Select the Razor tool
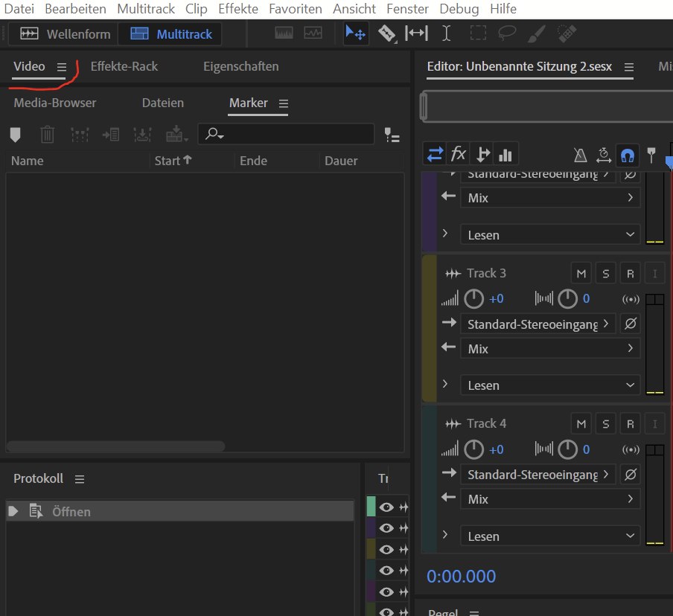The width and height of the screenshot is (673, 616). point(388,33)
